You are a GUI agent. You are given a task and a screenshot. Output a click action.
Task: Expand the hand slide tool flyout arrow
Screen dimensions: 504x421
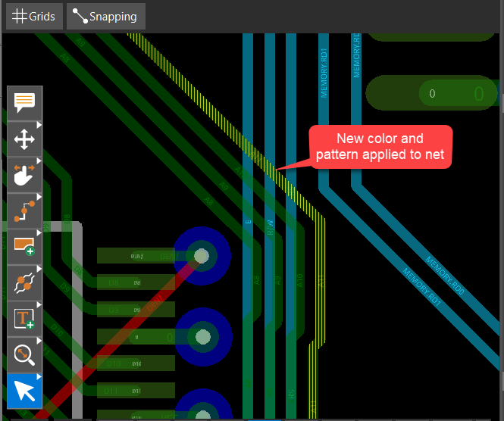(x=39, y=161)
